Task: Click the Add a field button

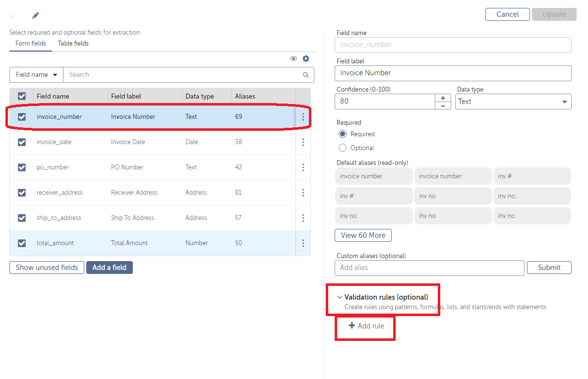Action: point(110,268)
